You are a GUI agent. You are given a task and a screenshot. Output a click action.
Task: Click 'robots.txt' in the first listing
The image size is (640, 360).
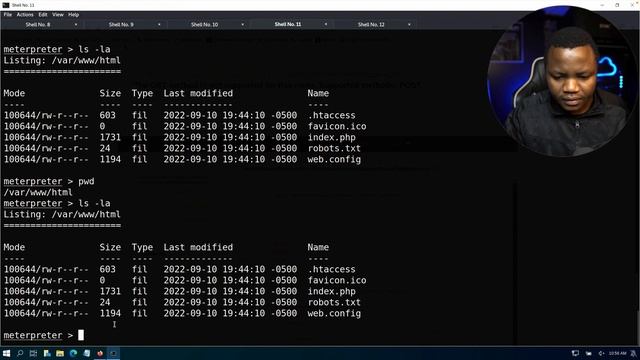coord(334,149)
